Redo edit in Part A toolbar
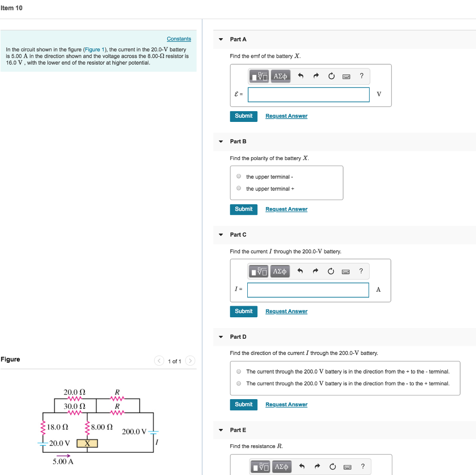 pyautogui.click(x=316, y=76)
